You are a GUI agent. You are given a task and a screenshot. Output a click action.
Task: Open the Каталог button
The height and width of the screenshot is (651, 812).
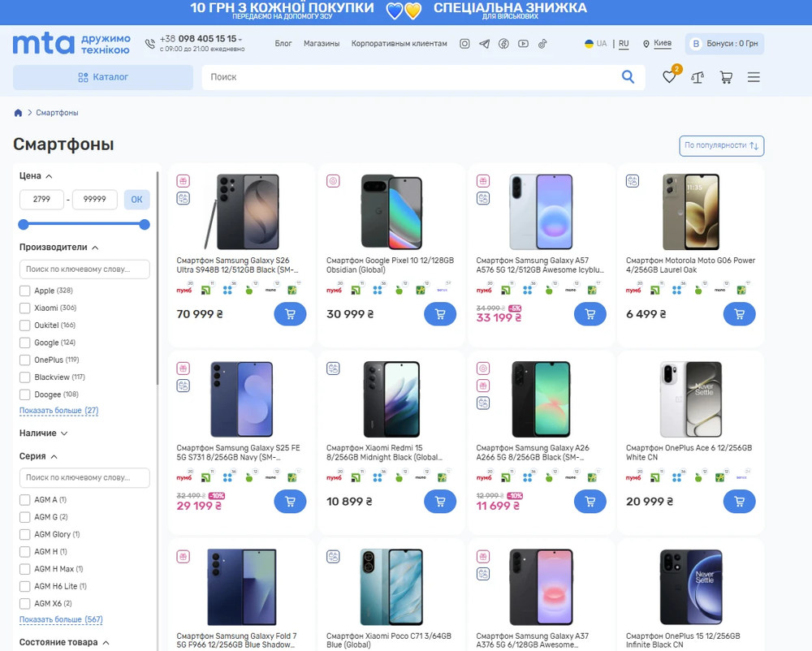(103, 78)
